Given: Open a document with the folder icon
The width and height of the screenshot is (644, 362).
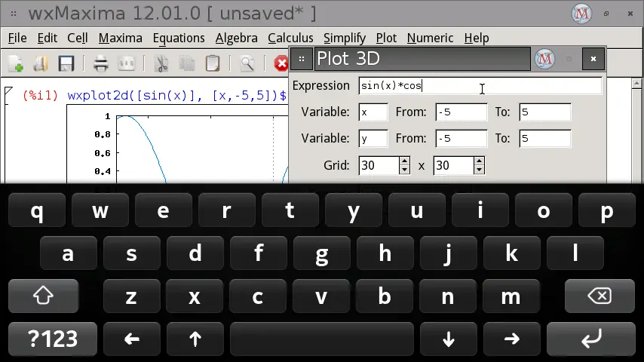Looking at the screenshot, I should coord(41,63).
